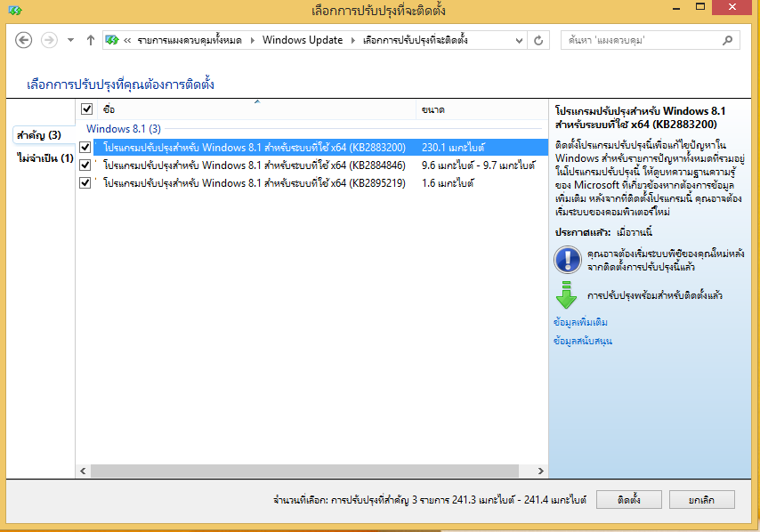Uncheck the KB2884846 update checkbox
Viewport: 760px width, 532px height.
pos(85,165)
